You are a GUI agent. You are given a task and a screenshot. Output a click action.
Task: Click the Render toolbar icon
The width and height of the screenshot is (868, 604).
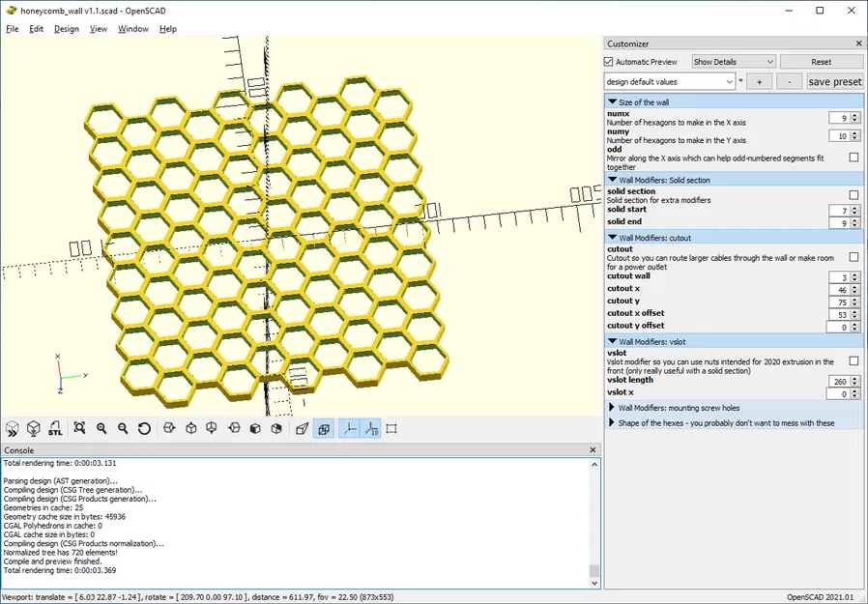click(33, 428)
